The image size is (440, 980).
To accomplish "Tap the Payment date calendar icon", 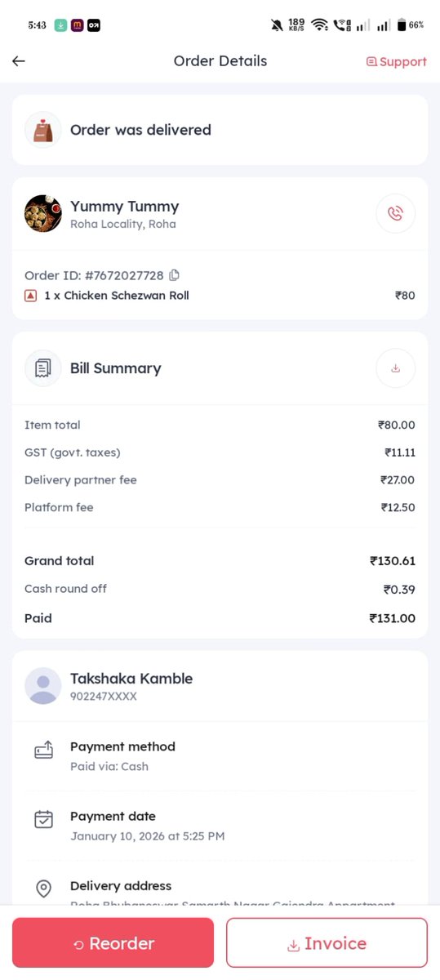I will (43, 819).
